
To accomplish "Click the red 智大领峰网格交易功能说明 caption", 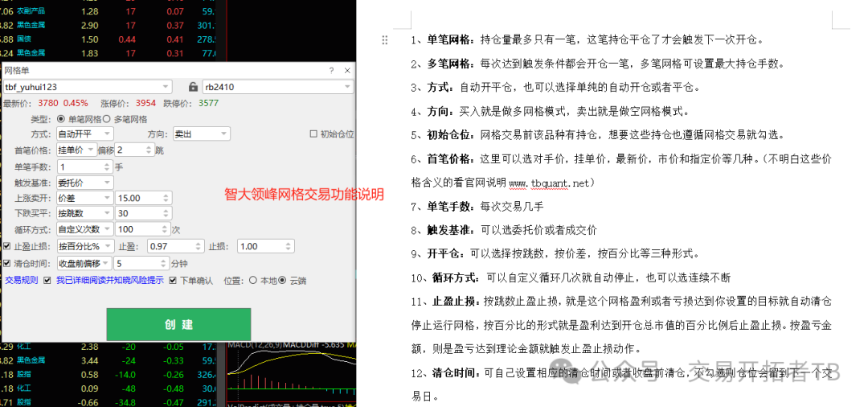I will coord(304,195).
